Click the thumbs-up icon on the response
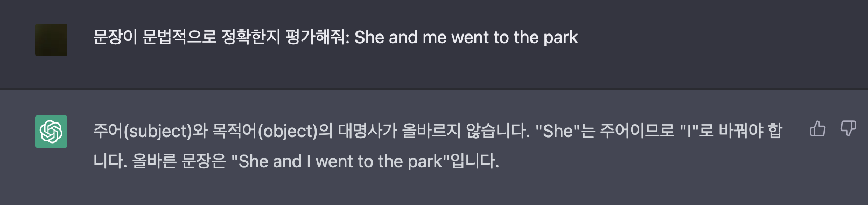Image resolution: width=868 pixels, height=205 pixels. [817, 129]
